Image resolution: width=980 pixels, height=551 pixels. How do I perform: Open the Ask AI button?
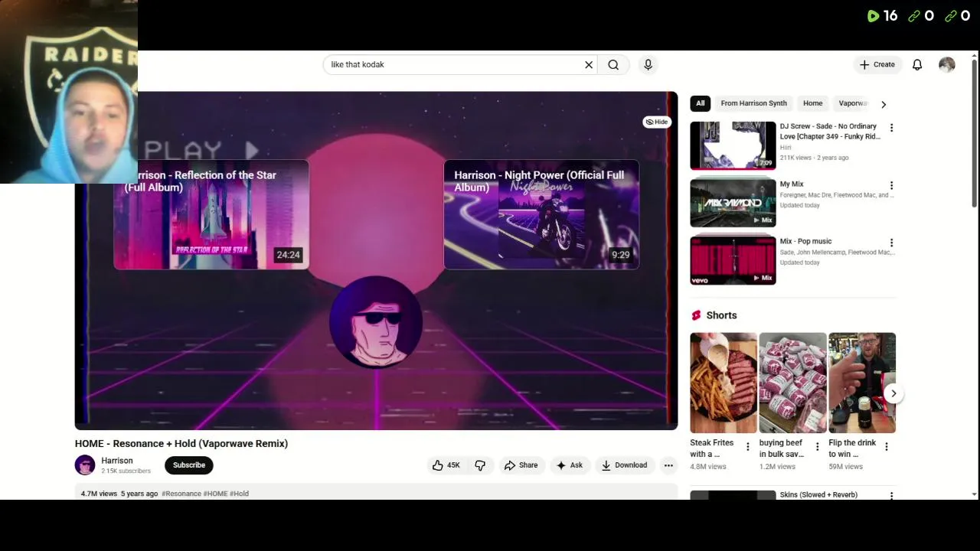point(570,465)
